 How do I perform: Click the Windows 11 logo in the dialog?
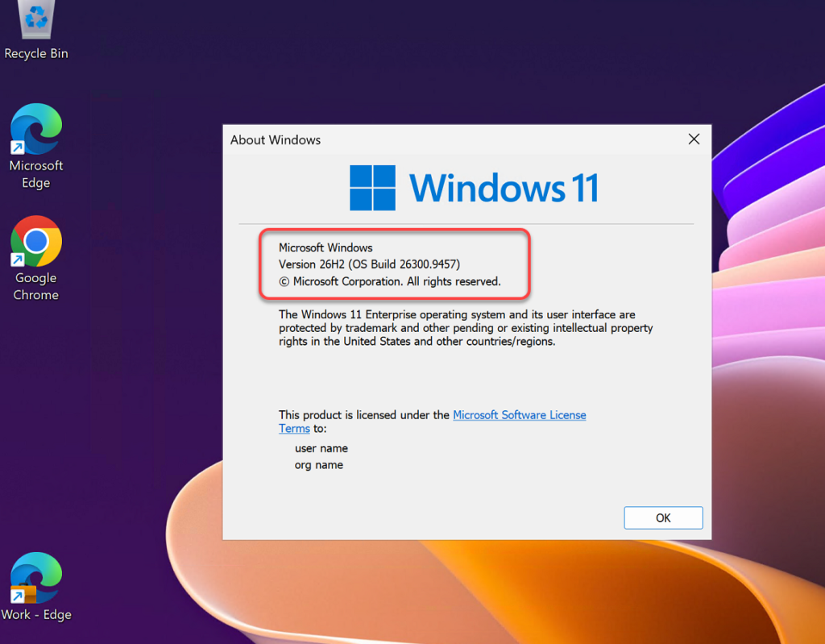point(474,188)
